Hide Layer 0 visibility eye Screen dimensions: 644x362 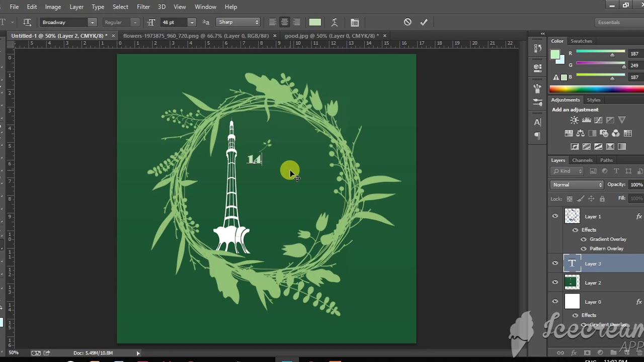pos(555,302)
